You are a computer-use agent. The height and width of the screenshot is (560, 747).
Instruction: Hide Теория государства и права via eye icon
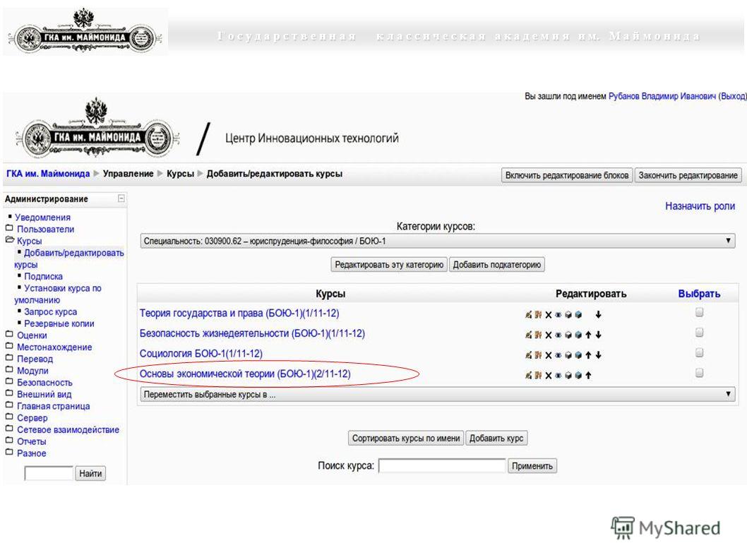558,314
